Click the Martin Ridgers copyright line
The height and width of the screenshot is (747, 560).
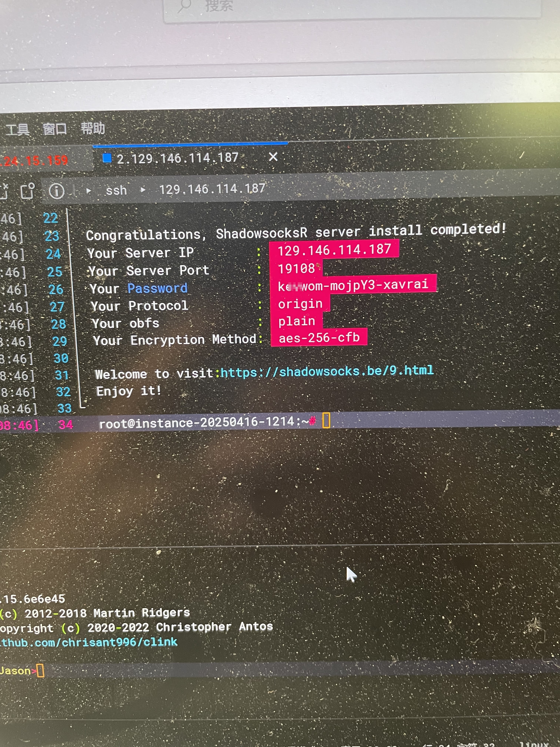(95, 613)
